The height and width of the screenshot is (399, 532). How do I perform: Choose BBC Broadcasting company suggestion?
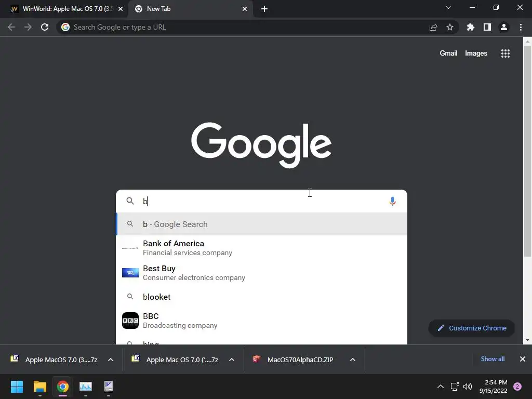(x=262, y=321)
